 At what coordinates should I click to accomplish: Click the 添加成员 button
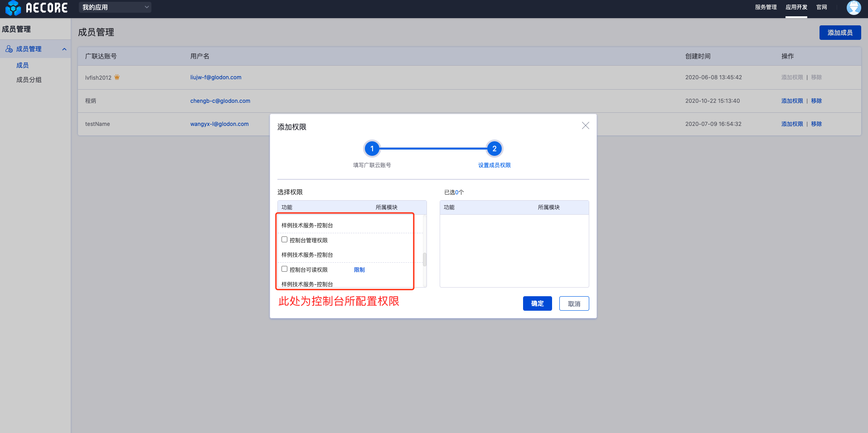[839, 33]
